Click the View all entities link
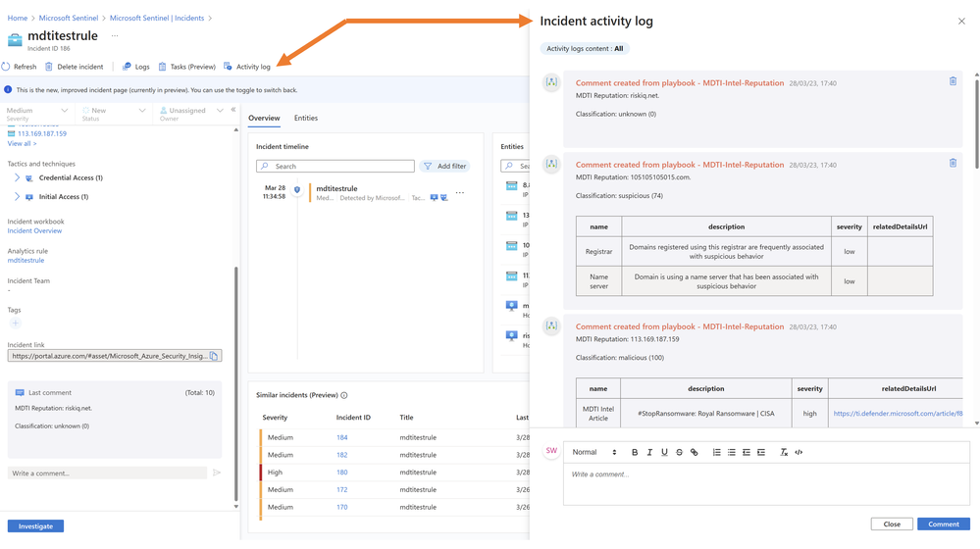Screen dimensions: 980x549 [x=22, y=144]
